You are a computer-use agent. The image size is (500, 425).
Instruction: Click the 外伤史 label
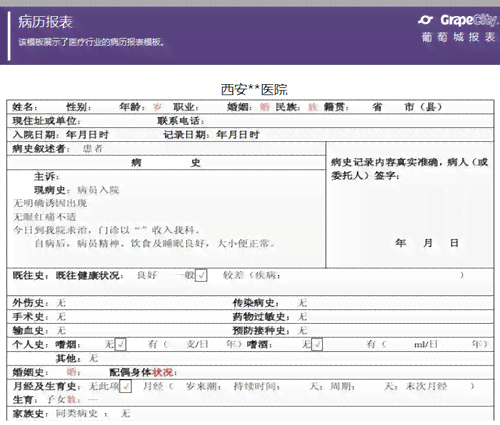pyautogui.click(x=30, y=303)
